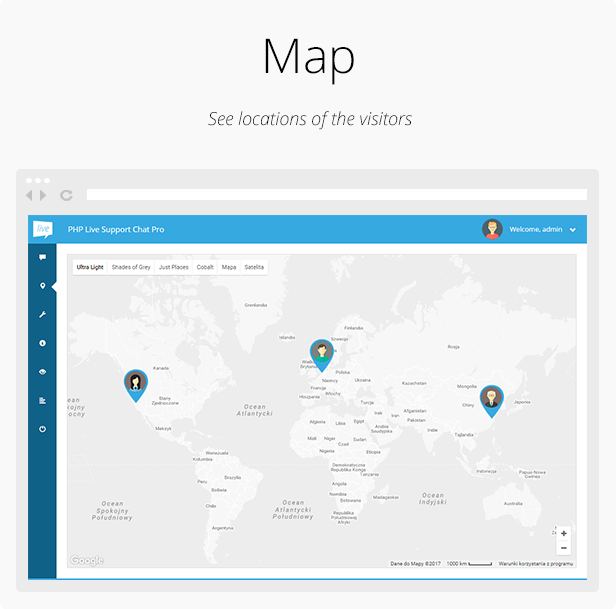
Task: Click the PHP Live Support Chat Pro title
Action: 116,229
